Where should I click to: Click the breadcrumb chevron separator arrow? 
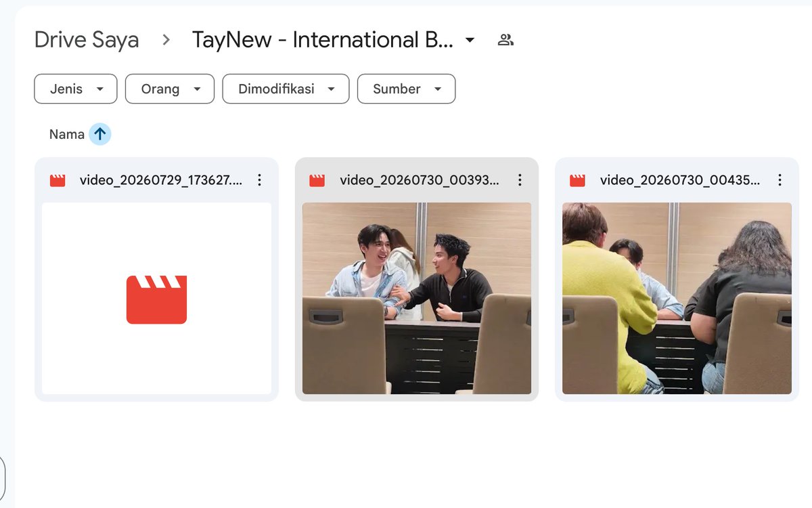click(x=166, y=40)
